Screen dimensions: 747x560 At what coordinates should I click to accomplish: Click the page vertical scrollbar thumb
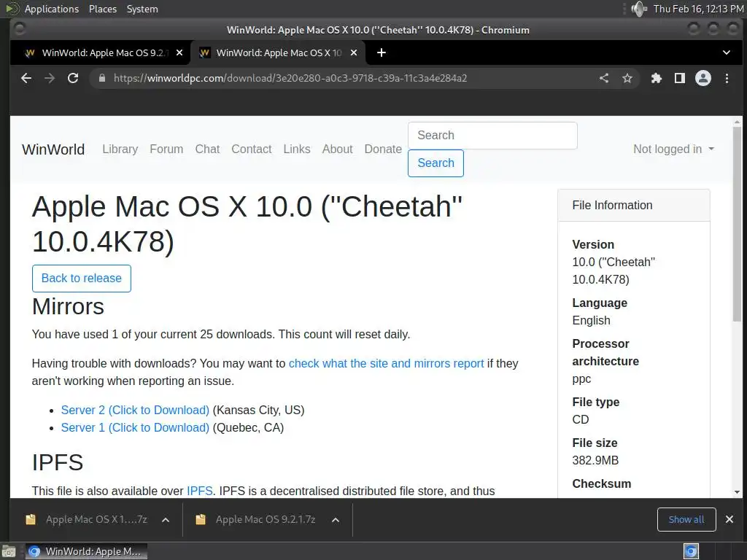pos(738,224)
